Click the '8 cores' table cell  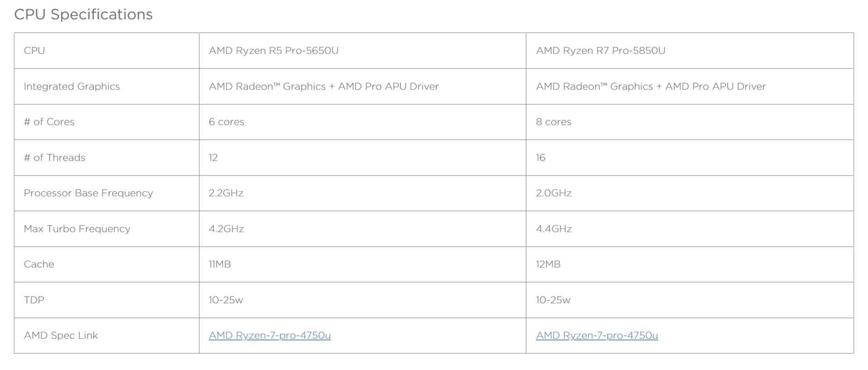click(553, 122)
